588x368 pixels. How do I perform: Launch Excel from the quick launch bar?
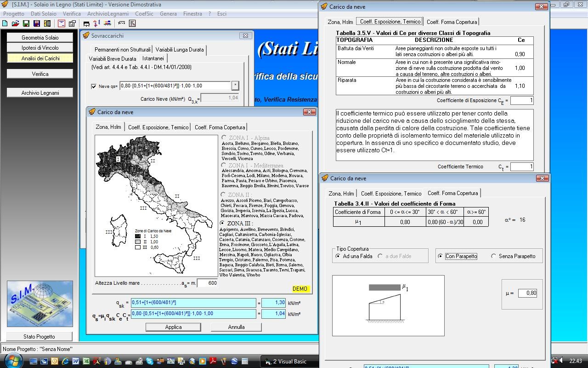[86, 361]
